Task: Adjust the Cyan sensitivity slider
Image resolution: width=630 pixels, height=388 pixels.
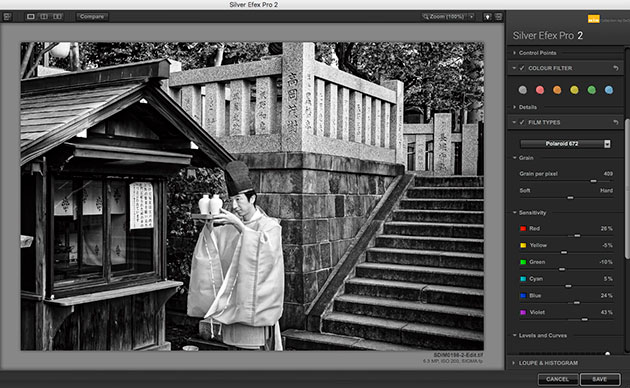Action: (x=568, y=286)
